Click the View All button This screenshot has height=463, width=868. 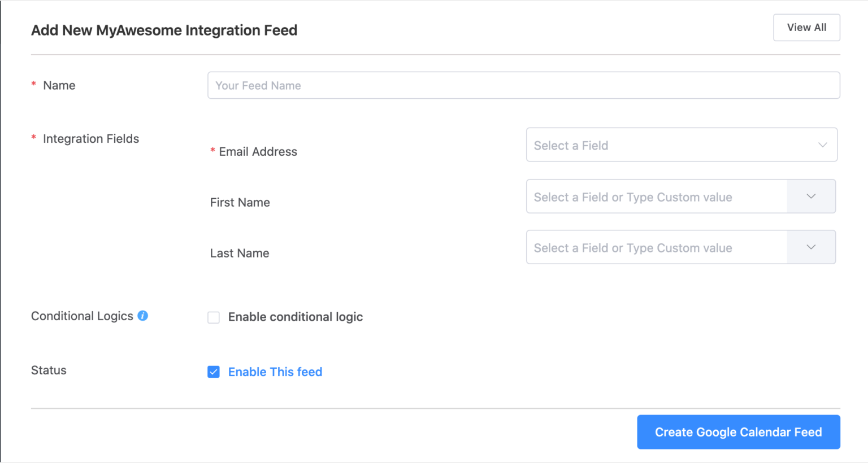(806, 27)
